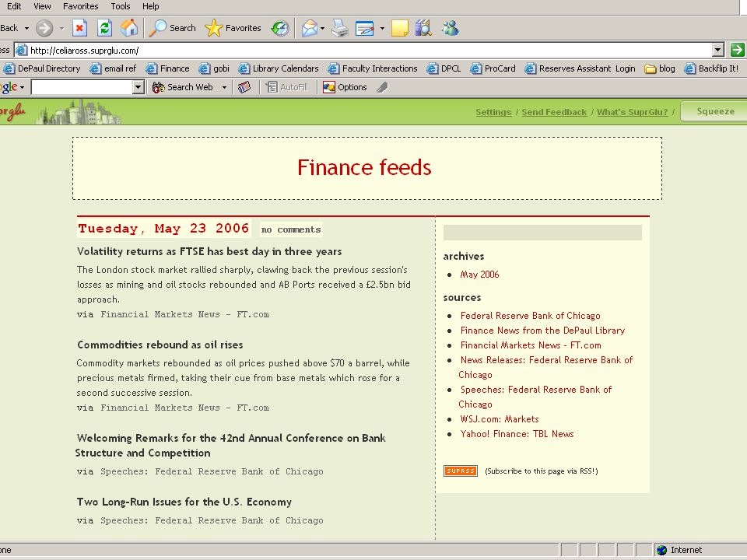747x560 pixels.
Task: Click the Edit page icon
Action: pyautogui.click(x=365, y=28)
